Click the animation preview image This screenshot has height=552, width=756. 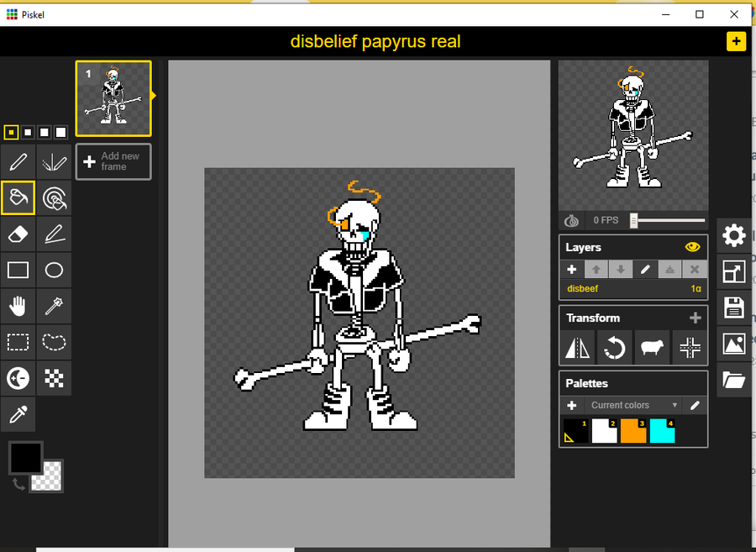(x=633, y=135)
